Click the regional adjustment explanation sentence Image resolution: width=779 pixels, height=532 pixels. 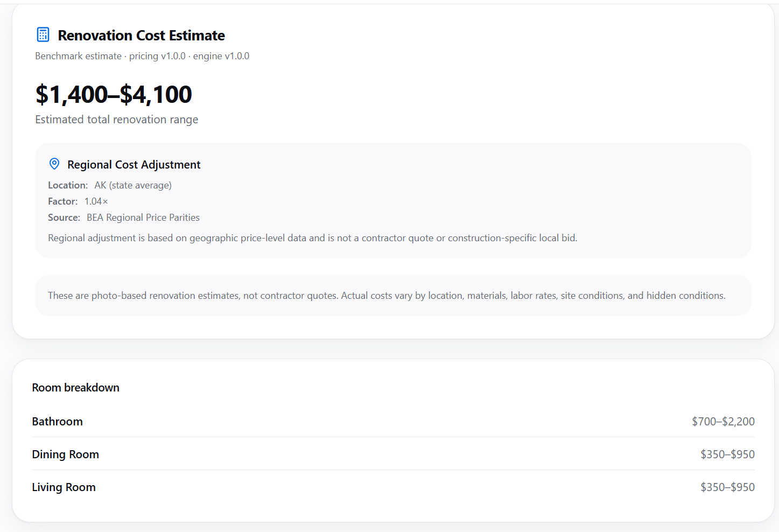[313, 238]
